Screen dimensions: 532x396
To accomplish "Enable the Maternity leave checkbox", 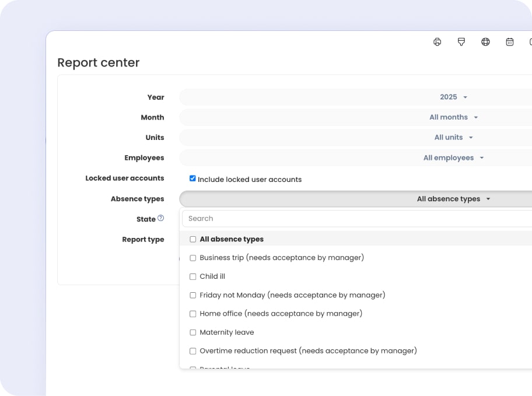I will click(193, 332).
